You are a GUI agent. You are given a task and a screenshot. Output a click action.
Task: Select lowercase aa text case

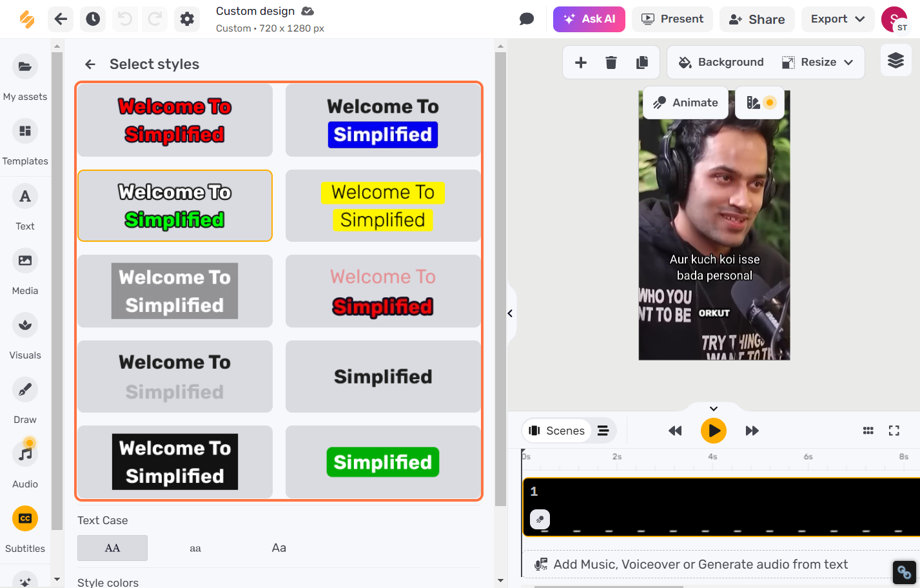click(195, 548)
